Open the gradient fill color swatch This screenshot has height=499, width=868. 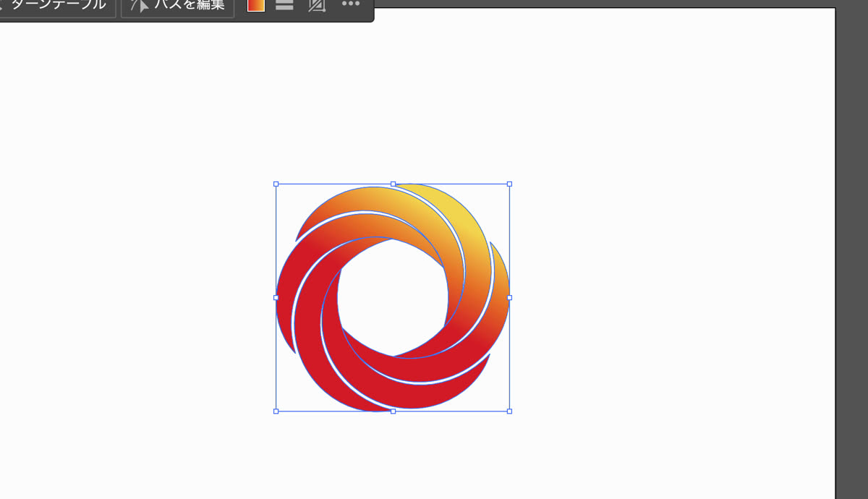click(256, 4)
